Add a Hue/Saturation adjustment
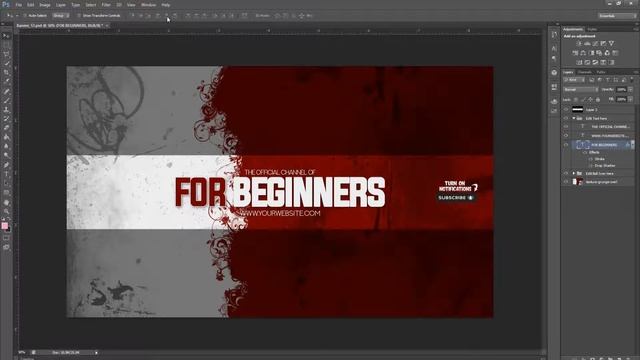 [x=575, y=53]
